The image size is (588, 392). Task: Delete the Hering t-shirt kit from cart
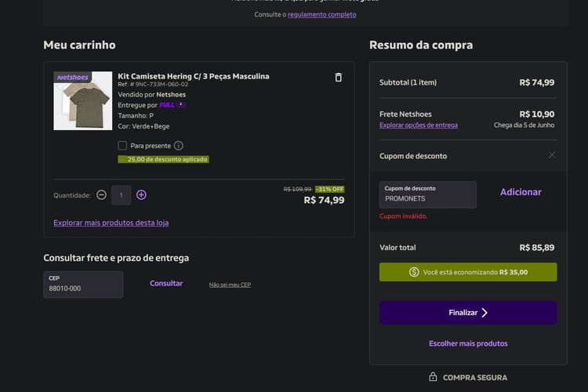click(x=338, y=78)
